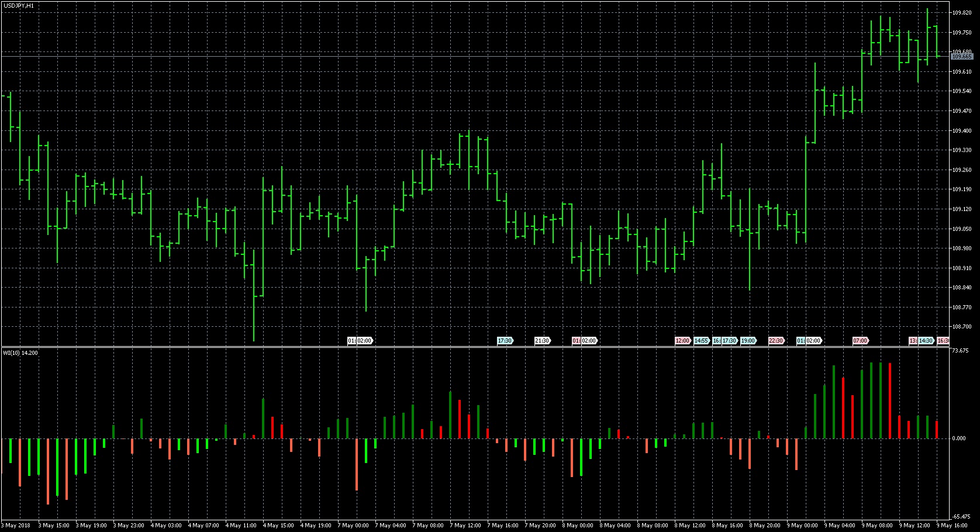Image resolution: width=980 pixels, height=532 pixels.
Task: Click the 8 May 12:00 time axis label
Action: click(691, 526)
